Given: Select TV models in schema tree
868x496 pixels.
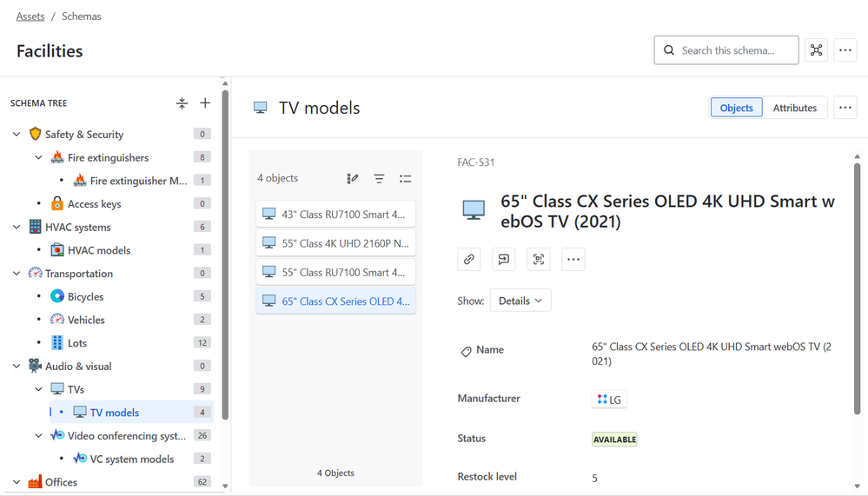Looking at the screenshot, I should (x=132, y=413).
